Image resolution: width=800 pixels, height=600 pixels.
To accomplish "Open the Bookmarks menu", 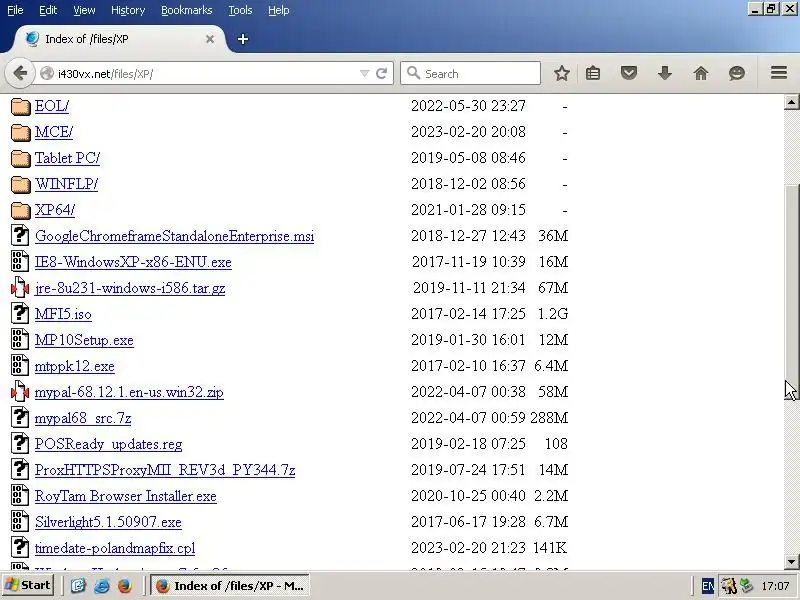I will pyautogui.click(x=186, y=10).
